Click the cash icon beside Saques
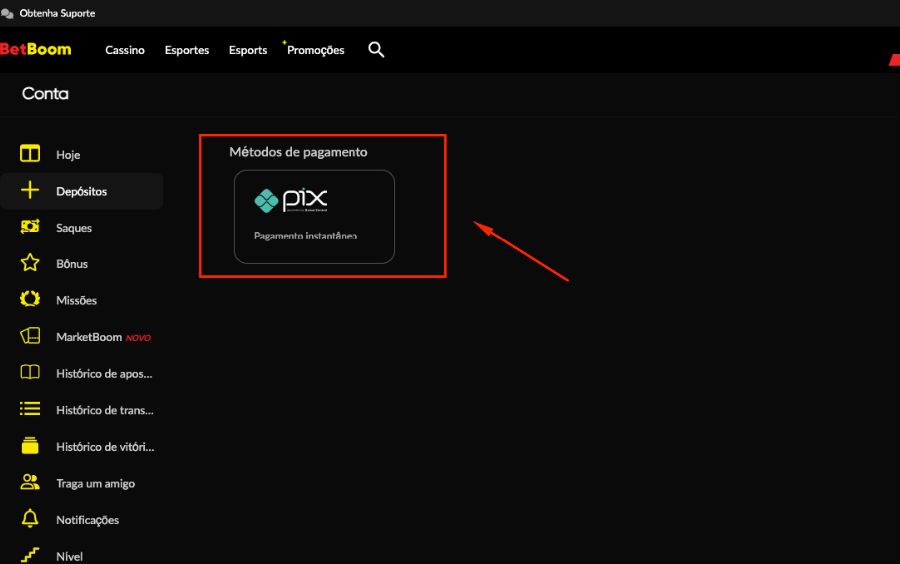This screenshot has height=564, width=900. pos(30,227)
